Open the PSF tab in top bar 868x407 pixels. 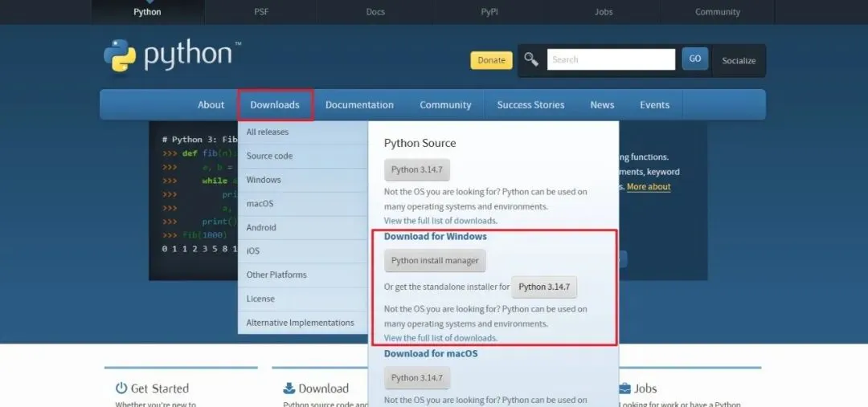pos(261,11)
